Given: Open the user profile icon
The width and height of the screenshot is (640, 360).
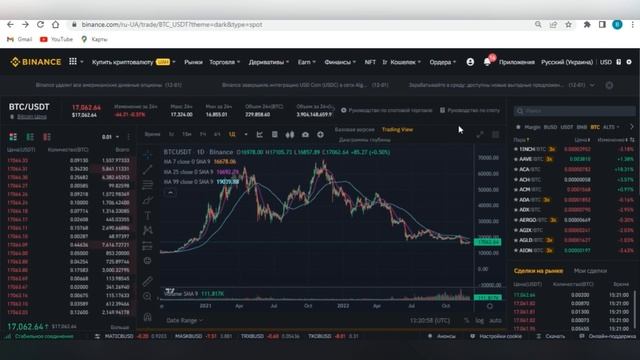Looking at the screenshot, I should click(470, 62).
